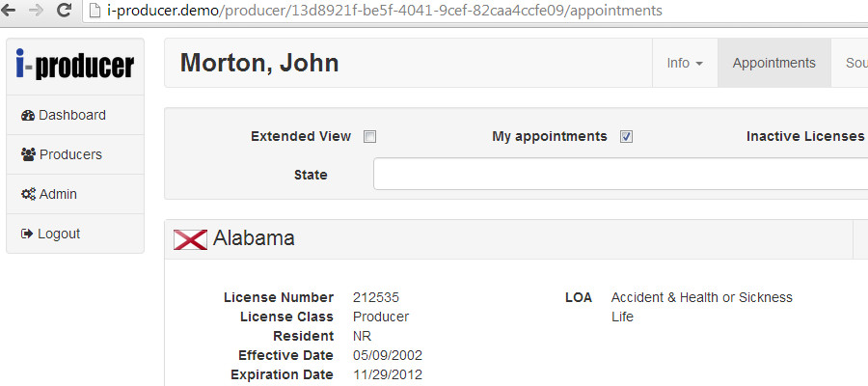868x386 pixels.
Task: Open the Admin section
Action: tap(58, 194)
